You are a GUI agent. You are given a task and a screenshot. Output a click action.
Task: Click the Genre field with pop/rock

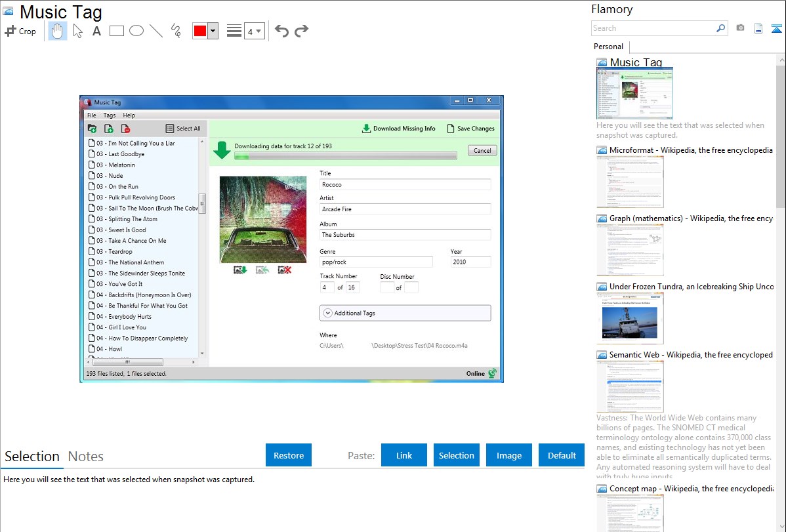point(376,262)
